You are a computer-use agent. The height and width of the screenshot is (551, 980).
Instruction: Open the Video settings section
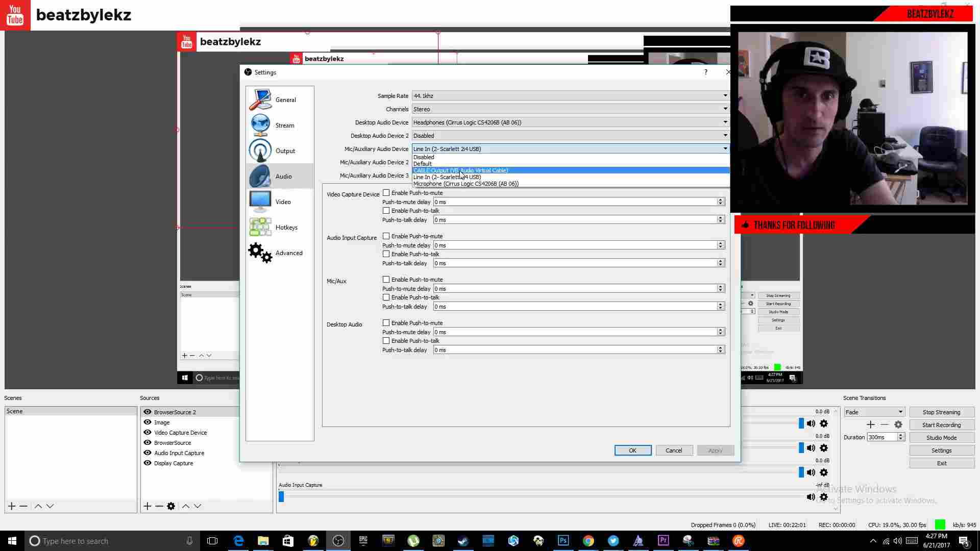click(x=280, y=202)
